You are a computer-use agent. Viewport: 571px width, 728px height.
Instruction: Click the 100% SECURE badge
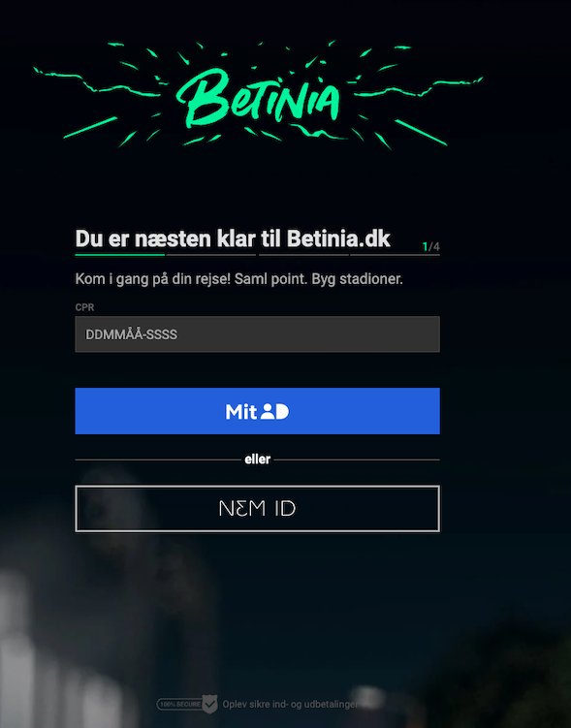180,704
